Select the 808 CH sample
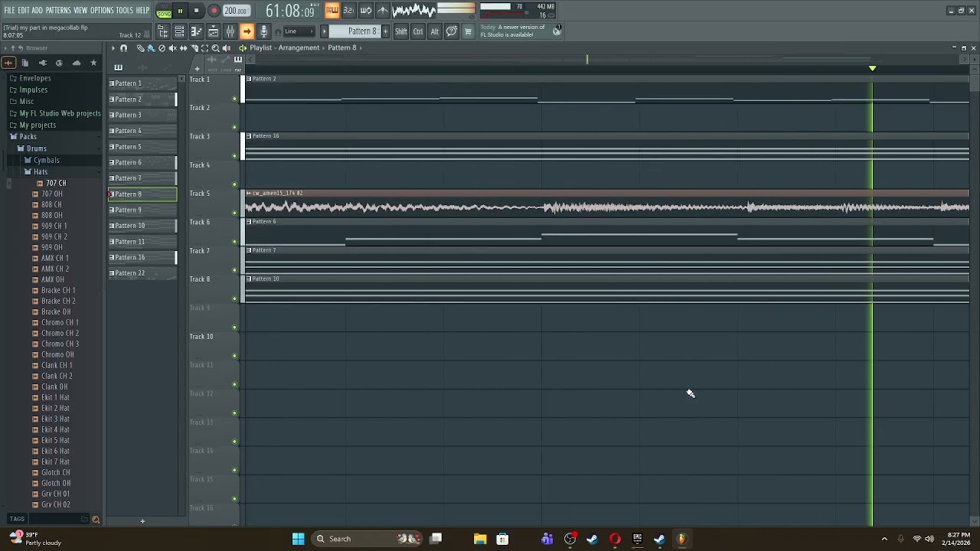Screen dimensions: 980x551 [51, 204]
